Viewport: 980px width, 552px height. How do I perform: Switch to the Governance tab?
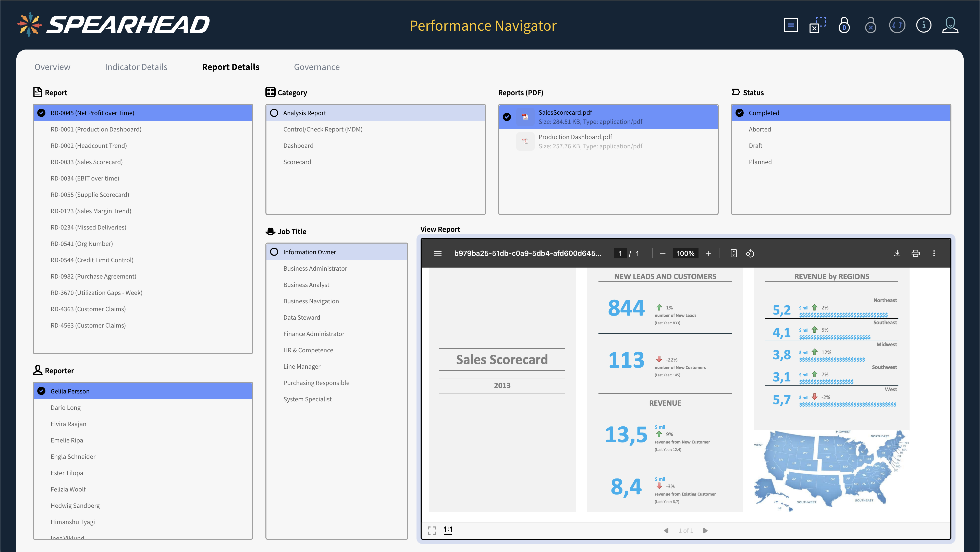(x=316, y=67)
